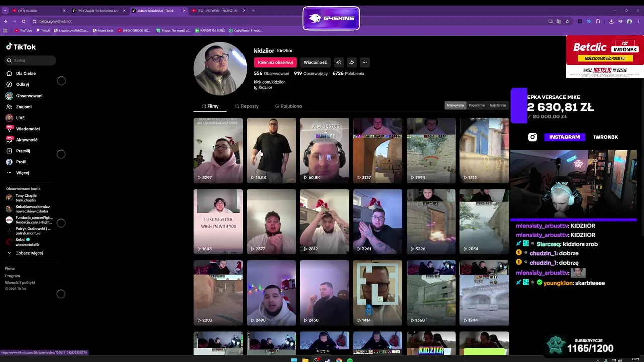Sort videos by Najnowsze

click(455, 105)
